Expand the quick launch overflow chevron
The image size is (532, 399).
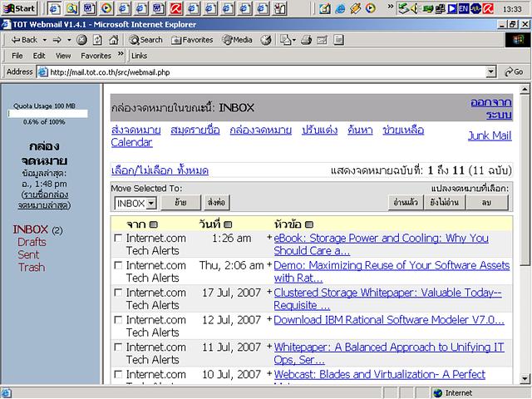pos(390,7)
